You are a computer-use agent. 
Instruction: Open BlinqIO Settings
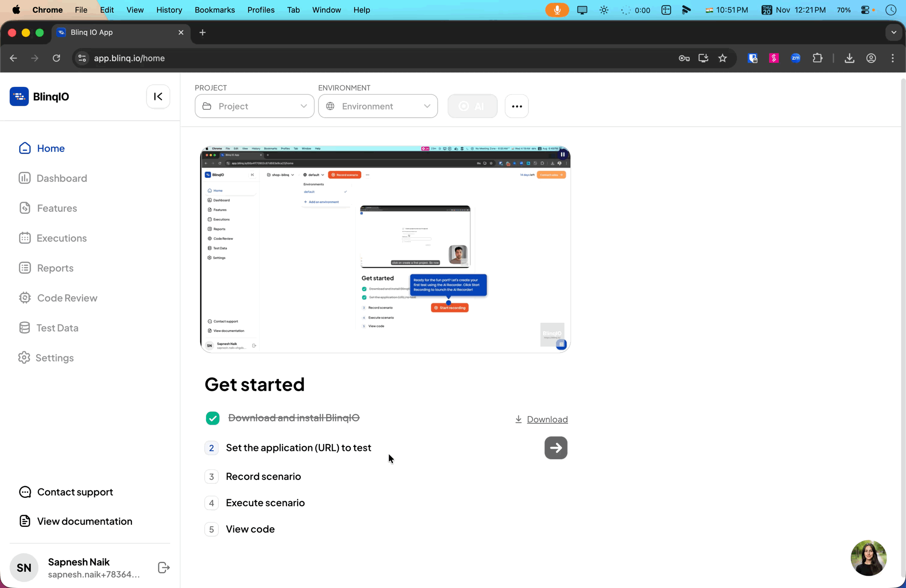click(x=55, y=358)
